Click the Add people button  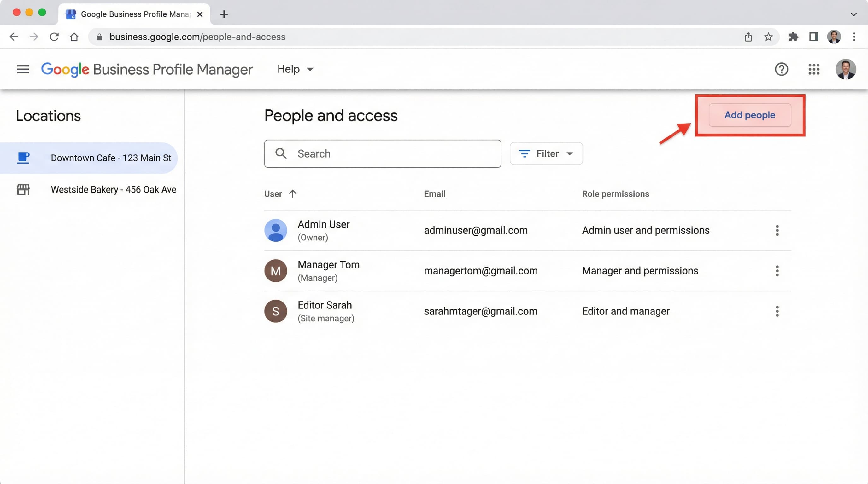[750, 115]
